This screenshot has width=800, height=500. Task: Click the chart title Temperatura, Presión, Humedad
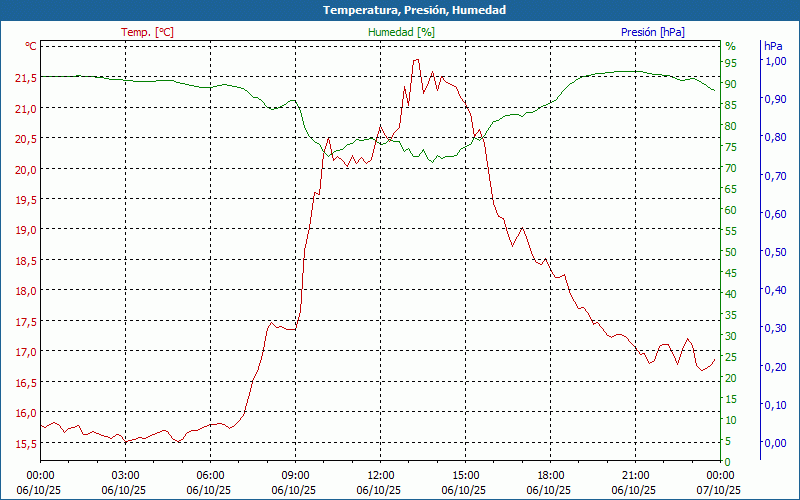pyautogui.click(x=400, y=10)
